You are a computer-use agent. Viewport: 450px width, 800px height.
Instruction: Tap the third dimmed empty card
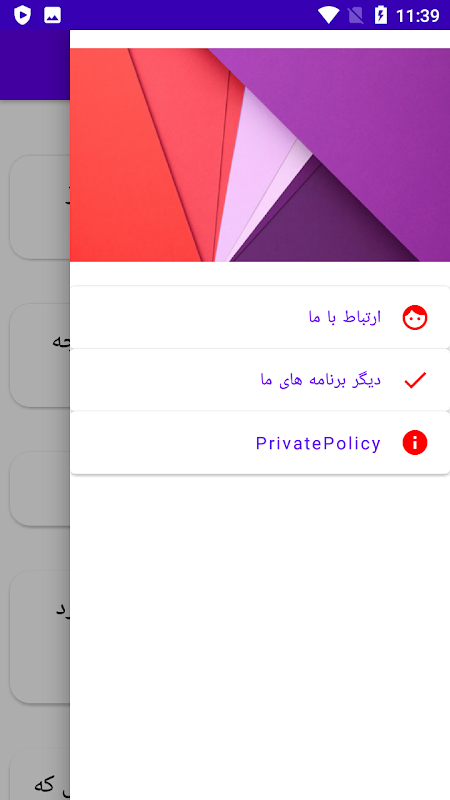[x=40, y=489]
